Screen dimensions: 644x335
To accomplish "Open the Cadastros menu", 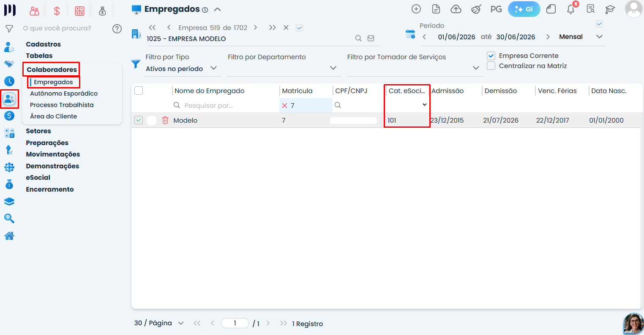I will pos(43,44).
